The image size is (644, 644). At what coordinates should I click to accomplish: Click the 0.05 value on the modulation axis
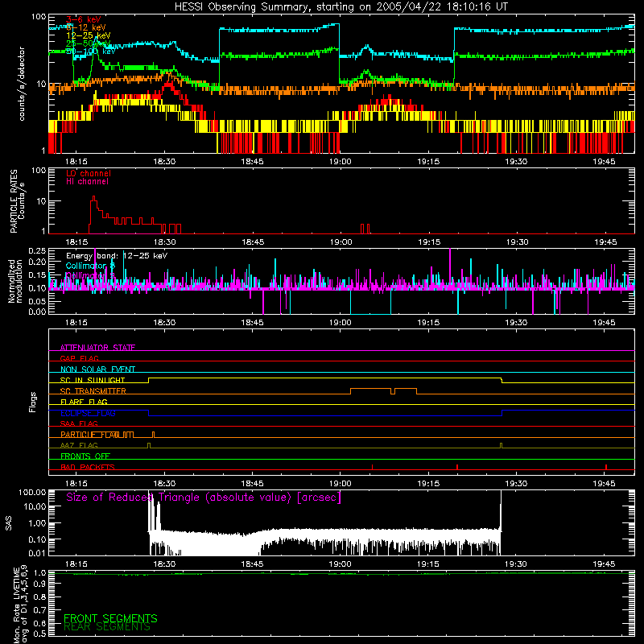coord(37,301)
